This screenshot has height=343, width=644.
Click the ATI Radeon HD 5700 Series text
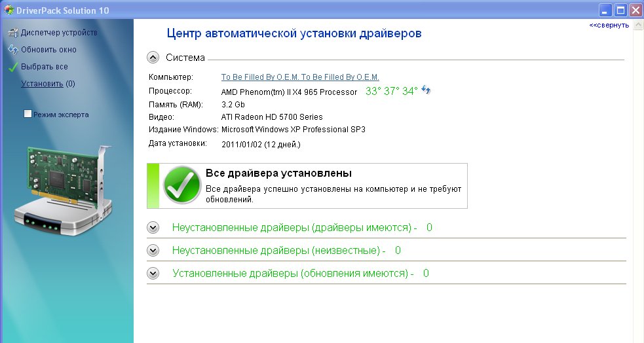[x=272, y=117]
